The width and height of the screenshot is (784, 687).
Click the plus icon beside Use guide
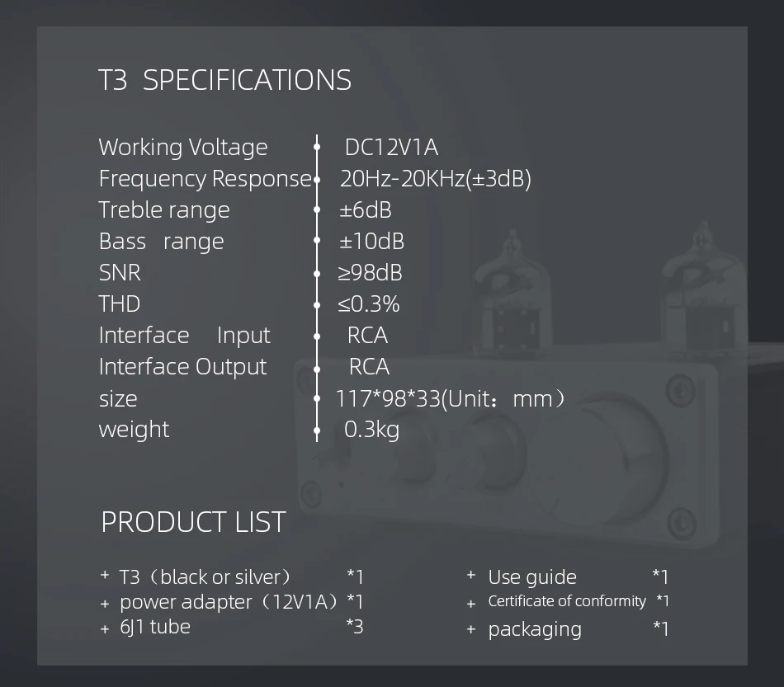tap(470, 575)
